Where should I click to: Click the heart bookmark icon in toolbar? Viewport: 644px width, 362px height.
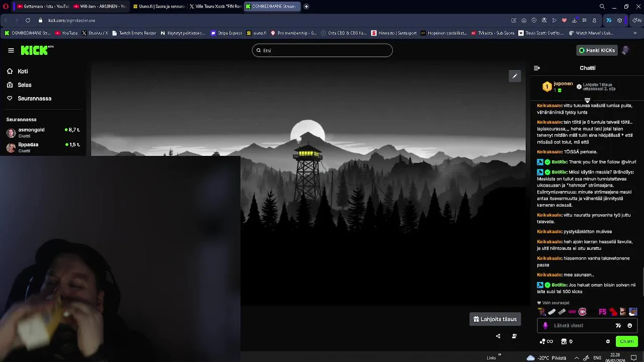564,20
